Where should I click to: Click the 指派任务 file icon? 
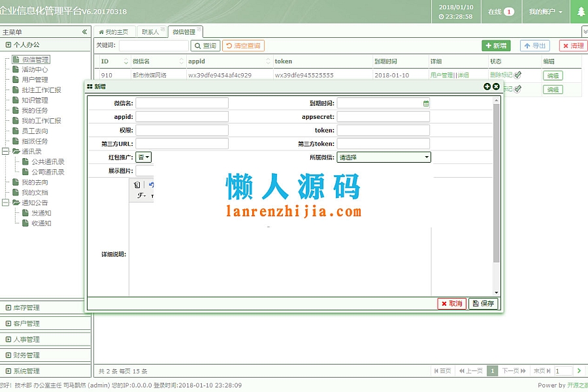pos(16,141)
